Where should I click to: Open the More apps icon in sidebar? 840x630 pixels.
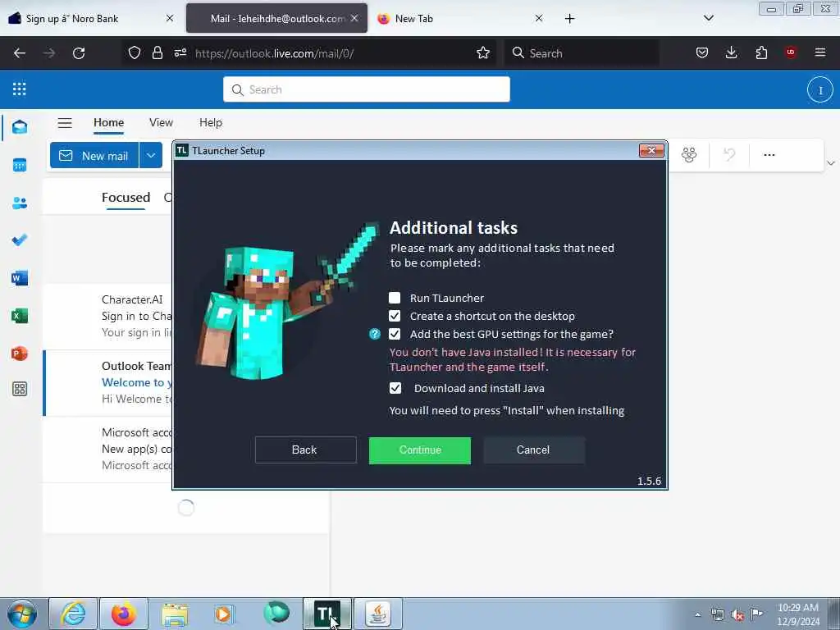pyautogui.click(x=20, y=389)
